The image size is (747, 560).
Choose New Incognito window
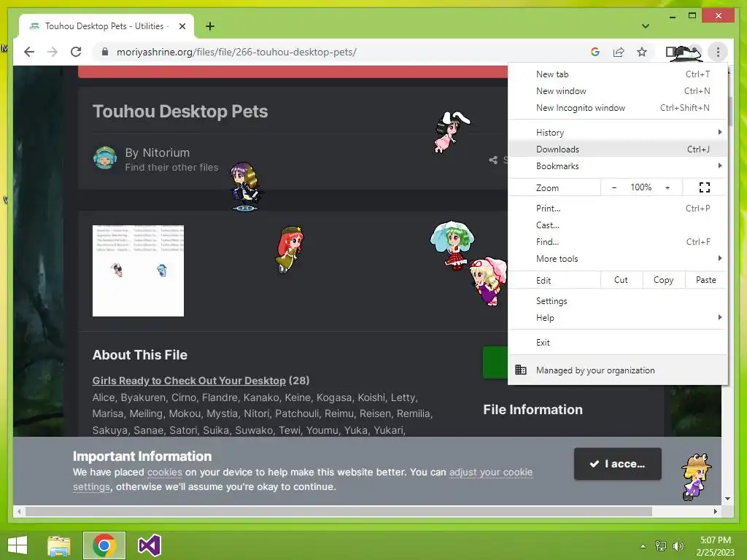[x=618, y=108]
